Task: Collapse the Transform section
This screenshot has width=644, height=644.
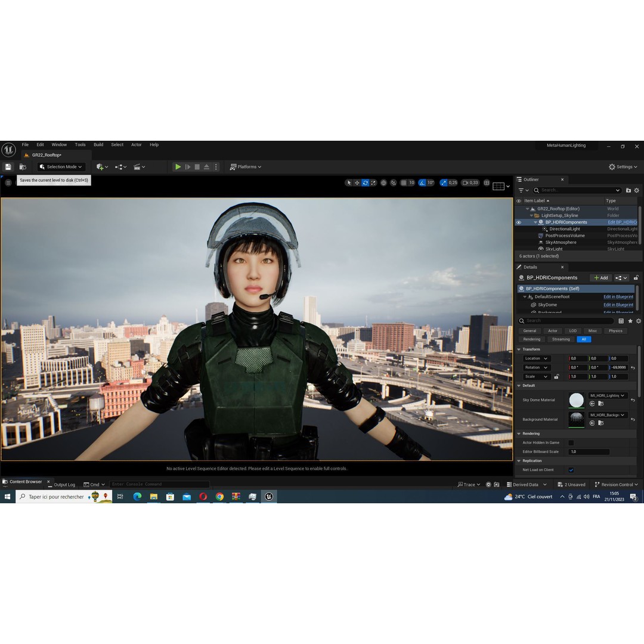Action: 519,349
